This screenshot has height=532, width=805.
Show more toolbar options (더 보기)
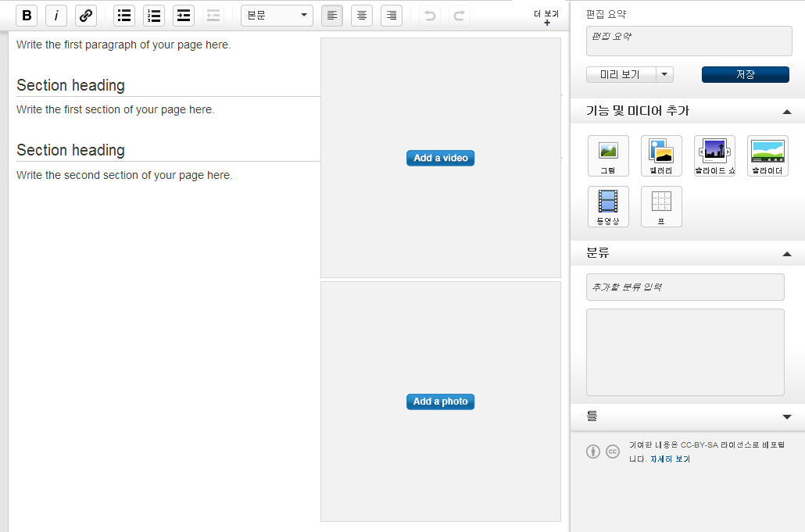(x=546, y=17)
